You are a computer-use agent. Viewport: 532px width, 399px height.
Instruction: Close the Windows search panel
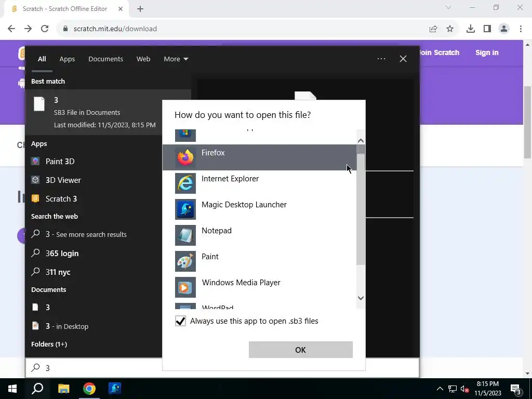tap(403, 59)
